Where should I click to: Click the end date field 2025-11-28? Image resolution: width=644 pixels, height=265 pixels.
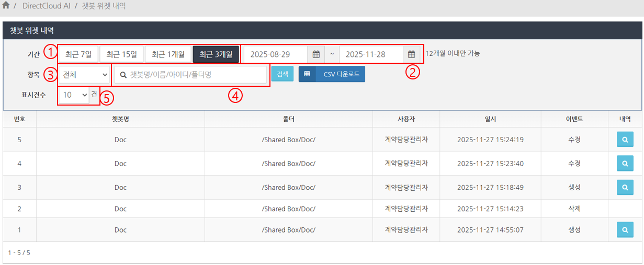point(371,54)
